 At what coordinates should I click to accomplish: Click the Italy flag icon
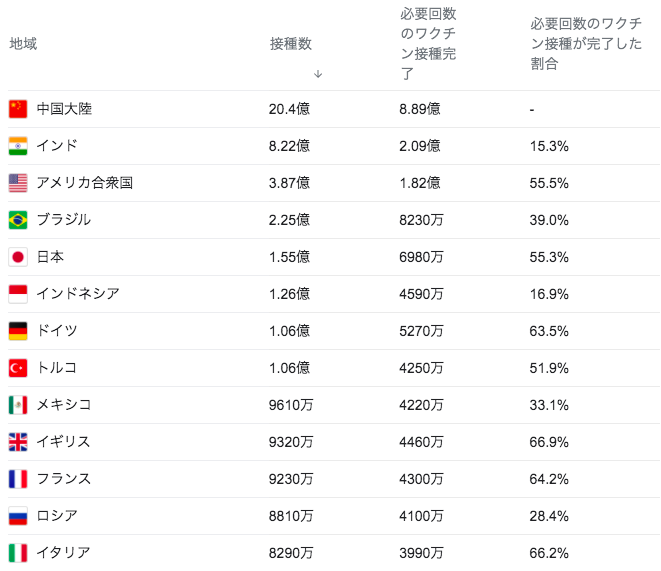point(18,553)
